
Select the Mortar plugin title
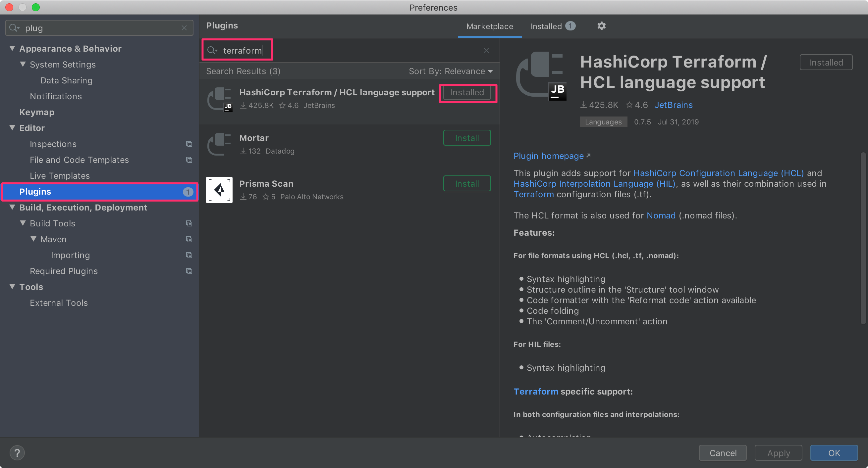(x=254, y=138)
